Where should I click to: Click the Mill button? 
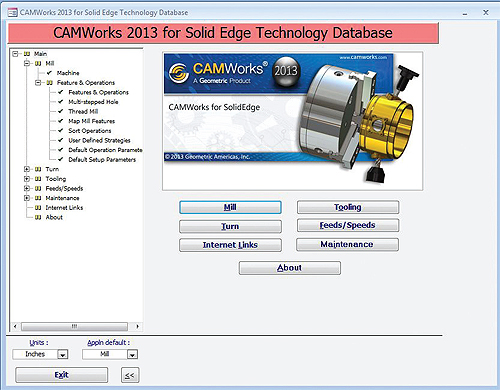(x=230, y=207)
